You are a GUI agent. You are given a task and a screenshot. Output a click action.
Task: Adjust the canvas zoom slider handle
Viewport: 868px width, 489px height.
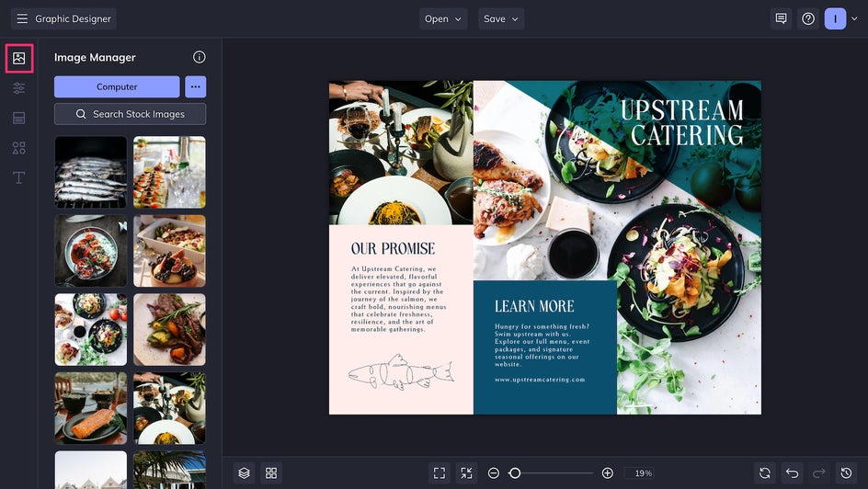click(515, 473)
